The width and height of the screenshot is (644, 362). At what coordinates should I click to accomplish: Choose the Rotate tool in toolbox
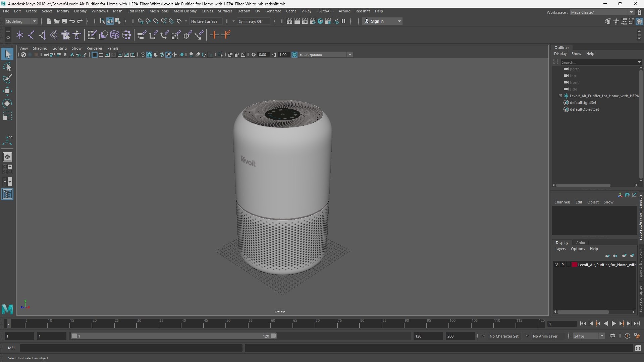(x=7, y=104)
